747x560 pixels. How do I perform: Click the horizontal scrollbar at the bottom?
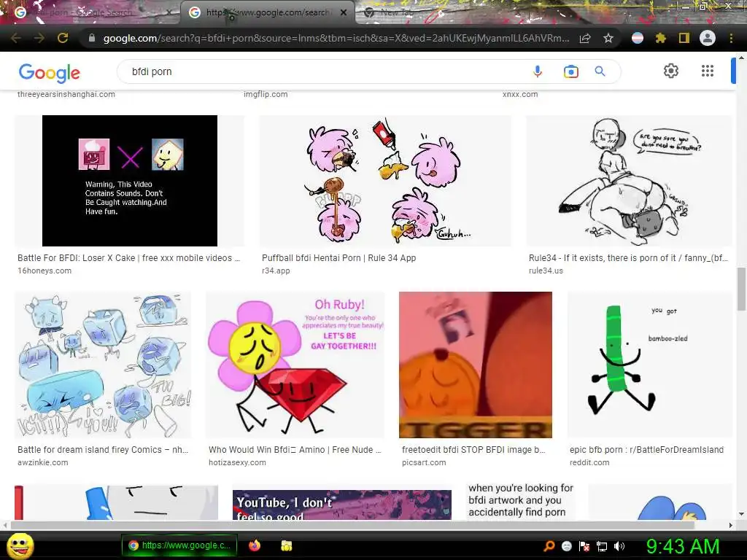click(352, 525)
